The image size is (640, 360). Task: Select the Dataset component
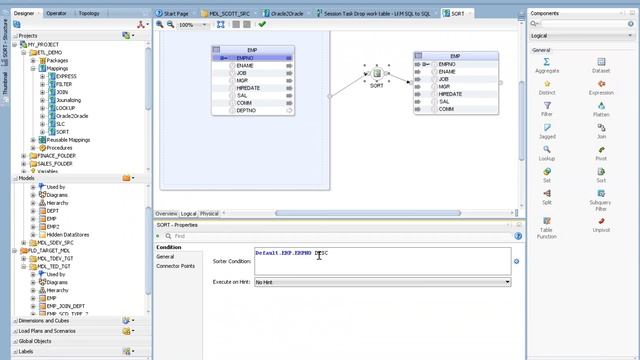601,65
